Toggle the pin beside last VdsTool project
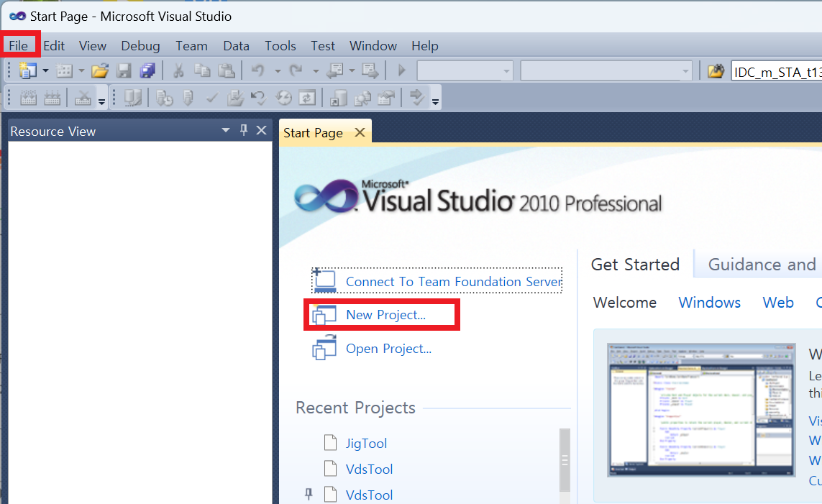This screenshot has height=504, width=822. [x=309, y=494]
